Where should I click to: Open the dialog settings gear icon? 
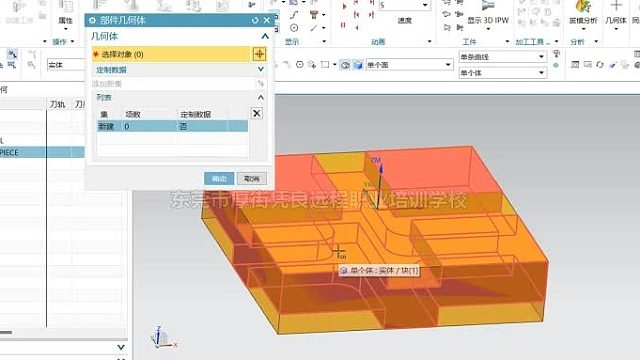92,20
